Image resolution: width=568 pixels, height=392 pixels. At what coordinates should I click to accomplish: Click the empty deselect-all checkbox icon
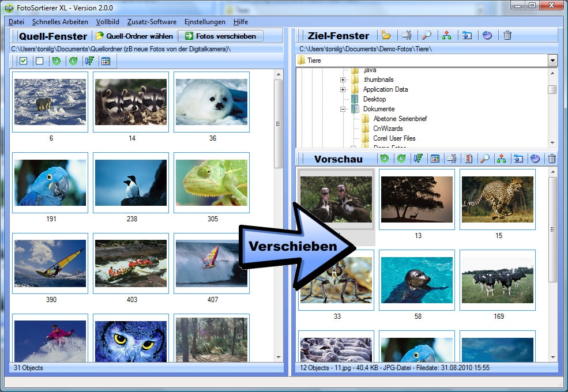point(39,61)
